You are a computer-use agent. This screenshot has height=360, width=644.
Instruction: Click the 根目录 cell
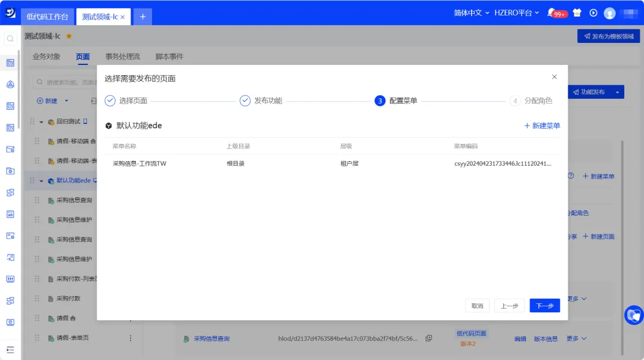coord(236,163)
